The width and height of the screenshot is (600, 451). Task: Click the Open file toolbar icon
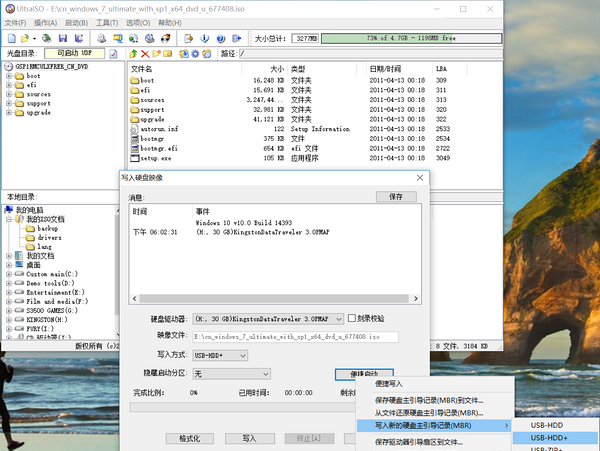coord(25,38)
